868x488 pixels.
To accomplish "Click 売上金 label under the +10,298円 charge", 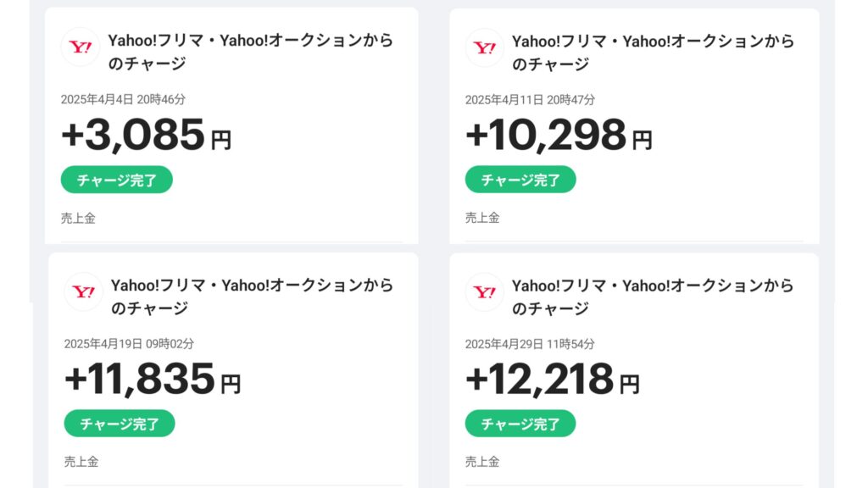I will 482,218.
